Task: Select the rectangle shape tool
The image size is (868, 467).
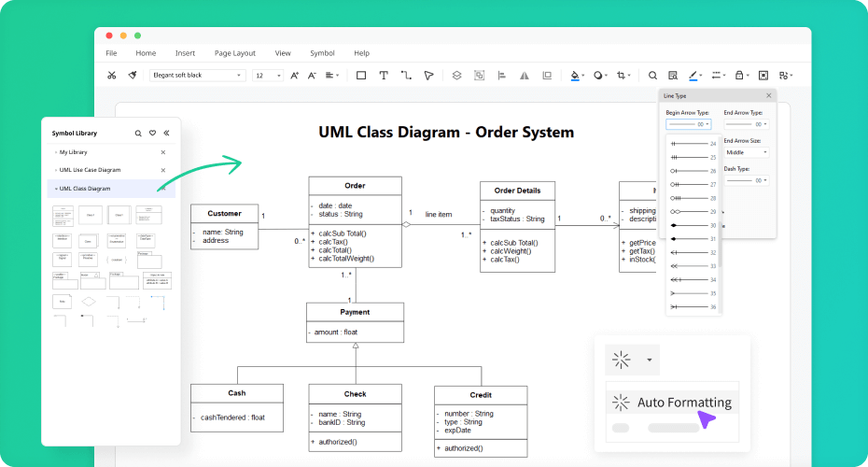Action: 361,76
